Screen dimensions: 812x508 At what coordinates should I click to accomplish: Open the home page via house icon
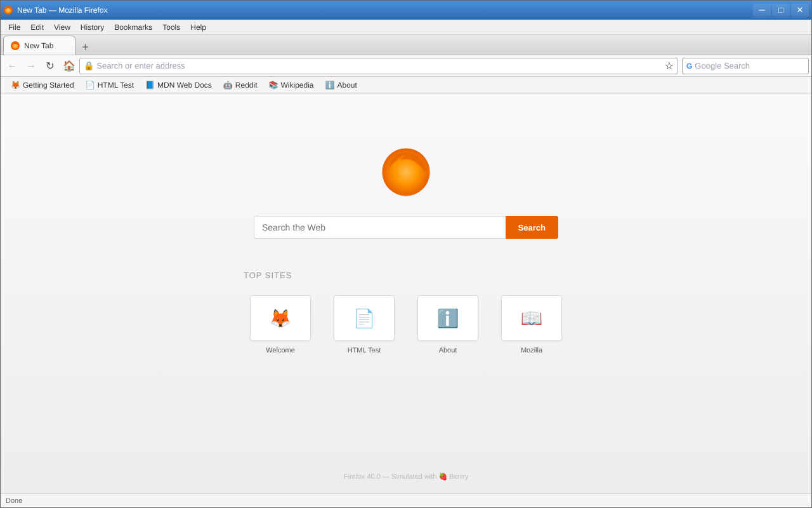click(x=69, y=66)
